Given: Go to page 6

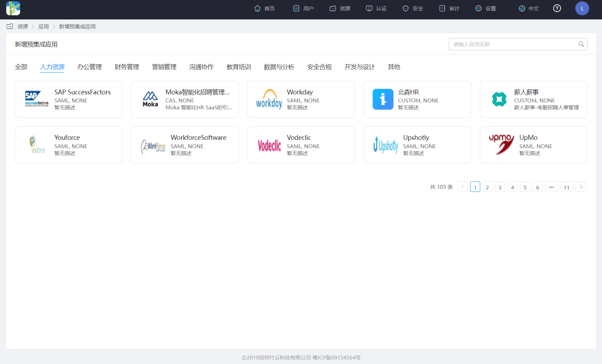Looking at the screenshot, I should pos(538,187).
